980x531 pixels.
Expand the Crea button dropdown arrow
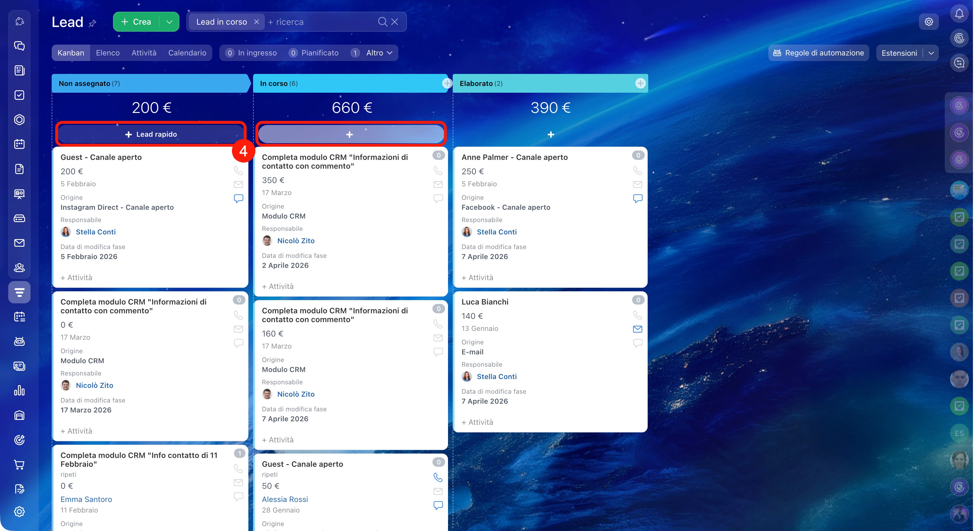pyautogui.click(x=170, y=22)
